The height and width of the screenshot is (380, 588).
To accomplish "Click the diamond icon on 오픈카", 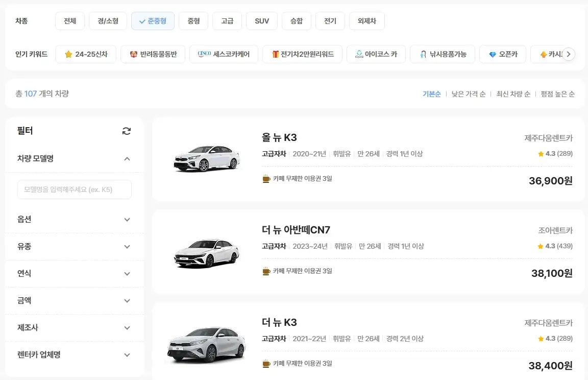I will (x=492, y=54).
